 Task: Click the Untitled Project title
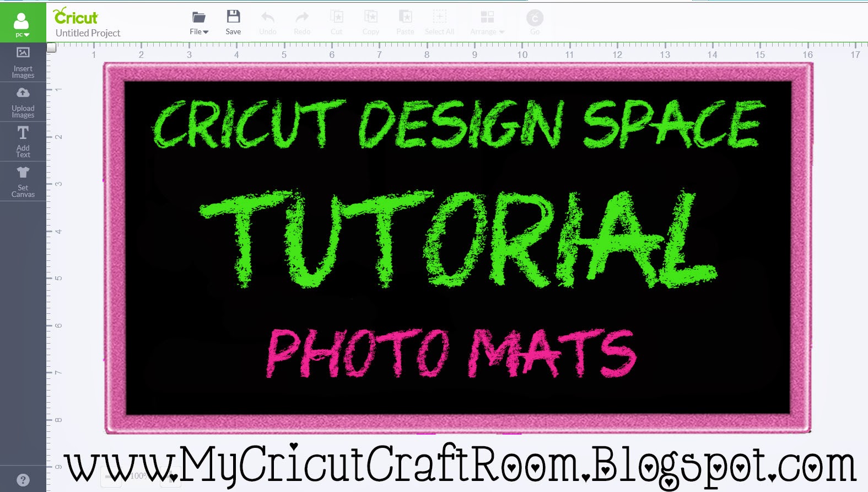88,33
